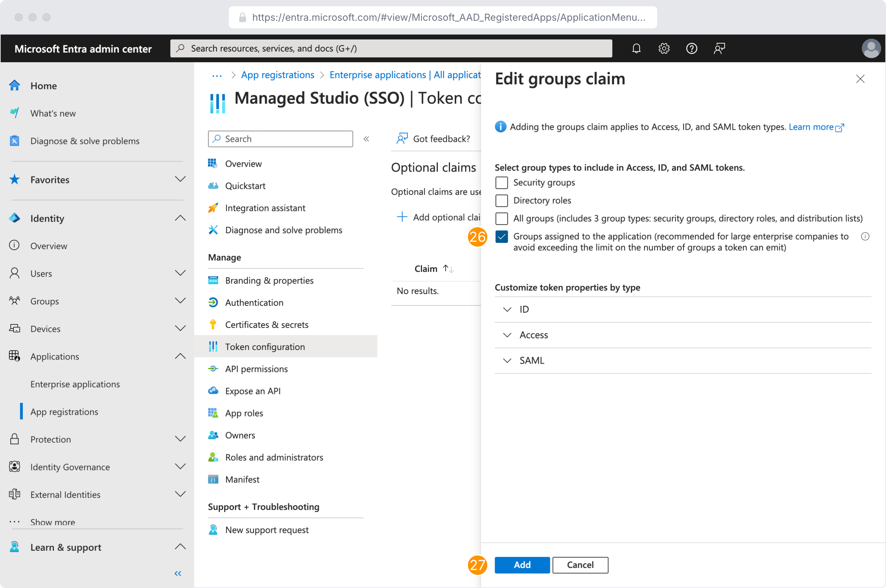Select API permissions in Manage menu
Image resolution: width=886 pixels, height=588 pixels.
[256, 369]
